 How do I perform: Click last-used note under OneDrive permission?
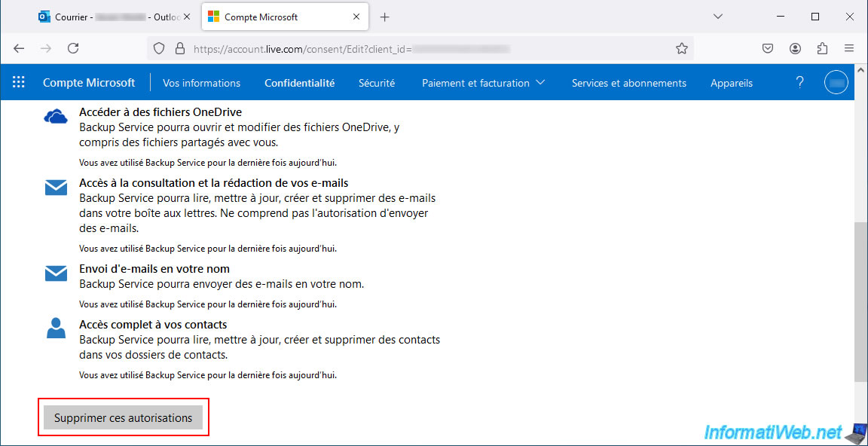(x=208, y=163)
